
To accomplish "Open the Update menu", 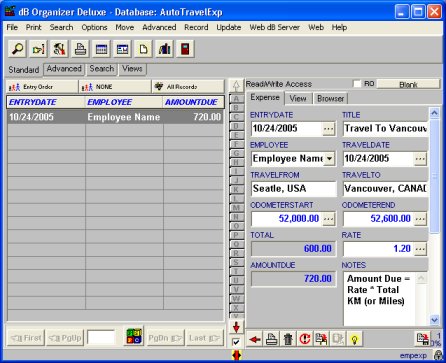I will (229, 27).
